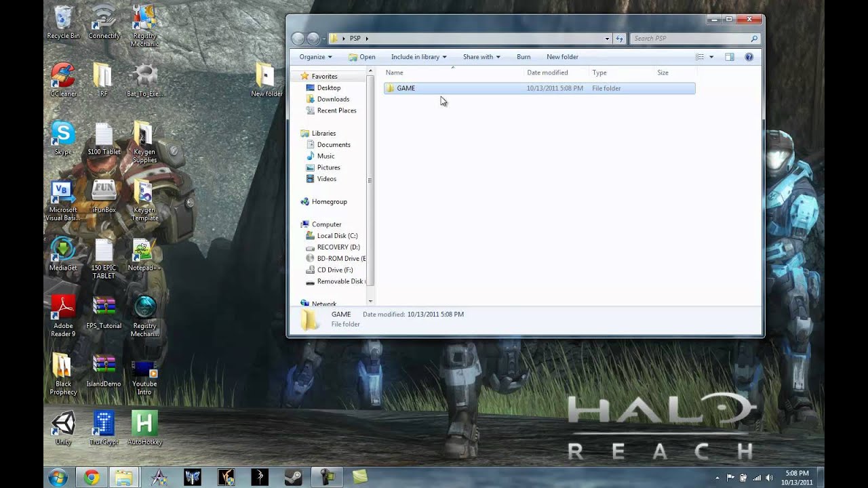This screenshot has width=868, height=488.
Task: Select the New folder desktop icon
Action: coord(267,80)
